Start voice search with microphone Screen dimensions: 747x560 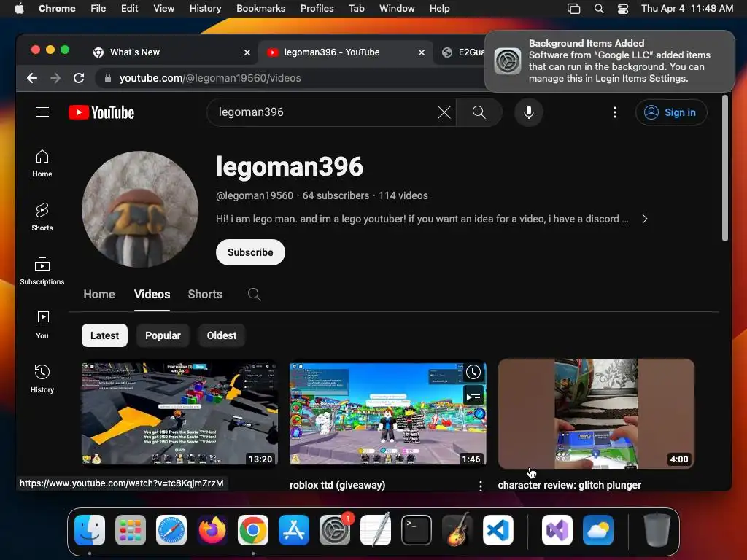[x=528, y=112]
